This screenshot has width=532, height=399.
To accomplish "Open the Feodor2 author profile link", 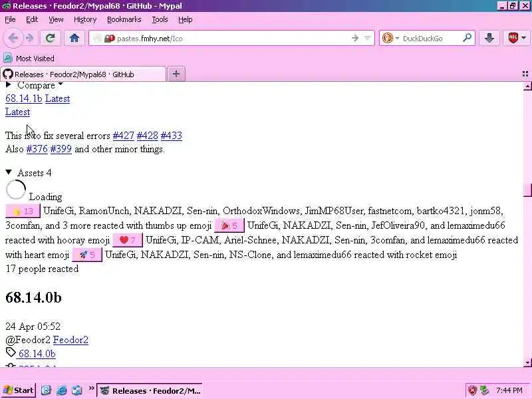I will tap(70, 340).
